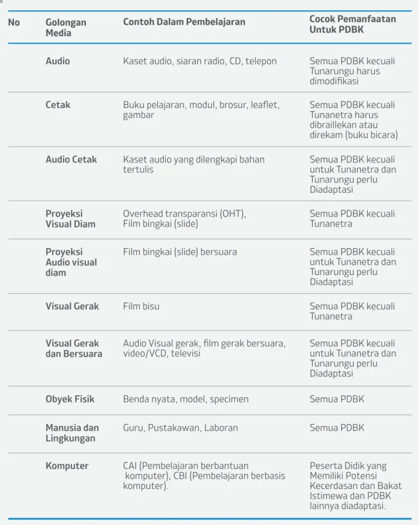Screen dimensions: 420x525
Task: Select 'Manusia dan Lingkungan' row label
Action: coord(72,433)
